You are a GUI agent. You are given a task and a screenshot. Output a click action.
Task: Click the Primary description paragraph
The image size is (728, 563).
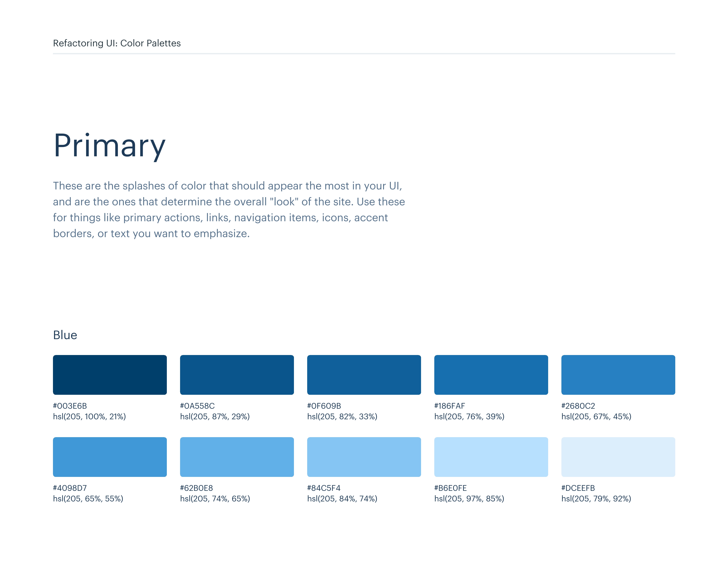pyautogui.click(x=229, y=210)
